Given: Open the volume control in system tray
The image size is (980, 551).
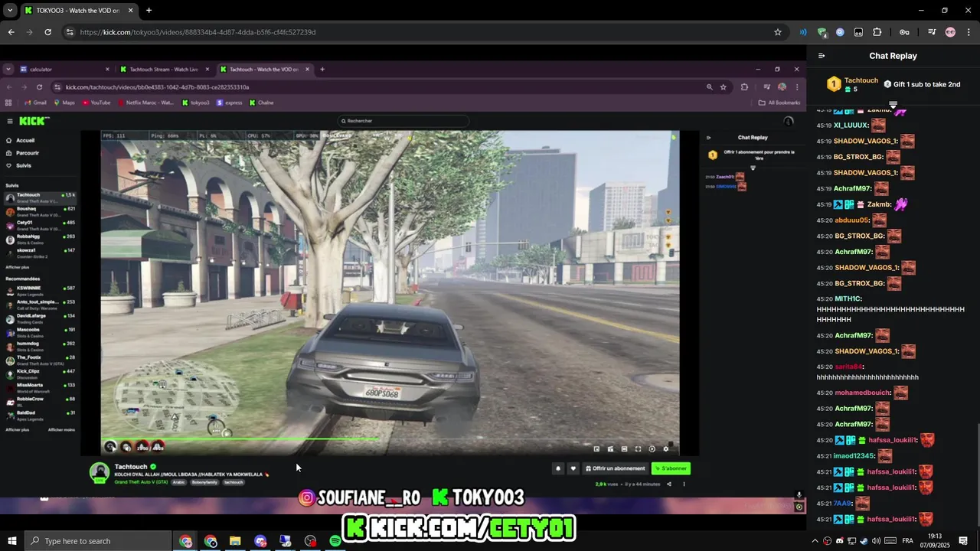Looking at the screenshot, I should click(876, 541).
